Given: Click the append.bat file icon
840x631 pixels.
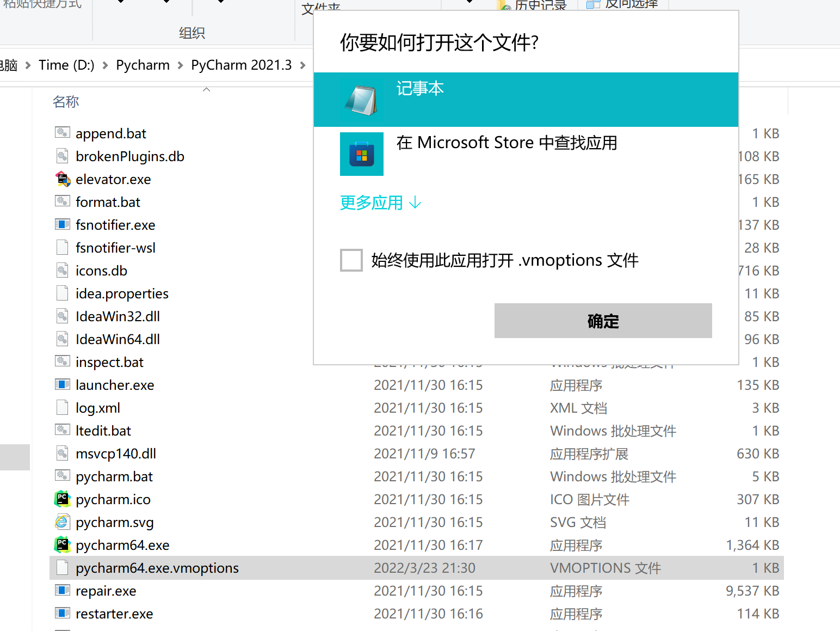Looking at the screenshot, I should 63,133.
